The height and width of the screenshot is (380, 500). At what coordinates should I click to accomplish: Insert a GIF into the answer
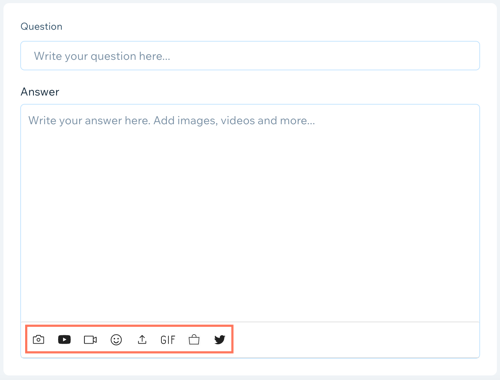[x=168, y=340]
